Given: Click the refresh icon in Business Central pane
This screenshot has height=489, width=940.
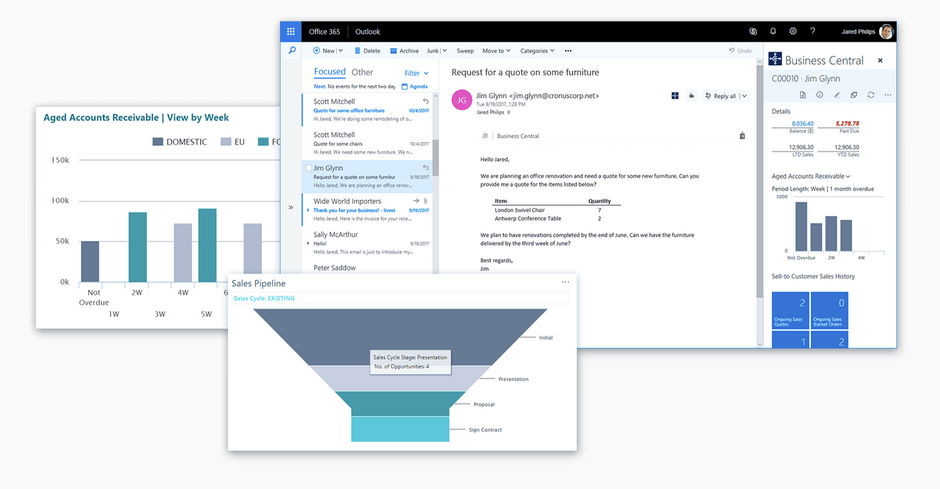Looking at the screenshot, I should pos(871,95).
